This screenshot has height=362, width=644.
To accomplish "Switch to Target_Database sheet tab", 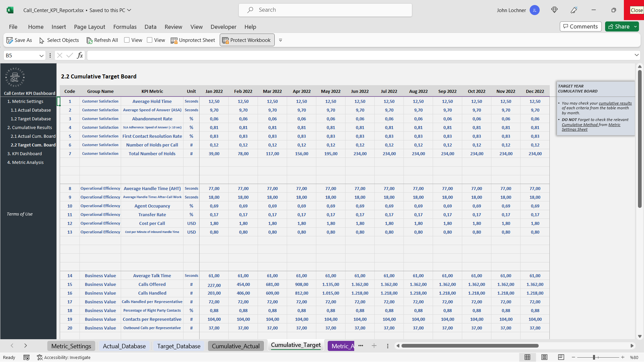I will point(179,346).
